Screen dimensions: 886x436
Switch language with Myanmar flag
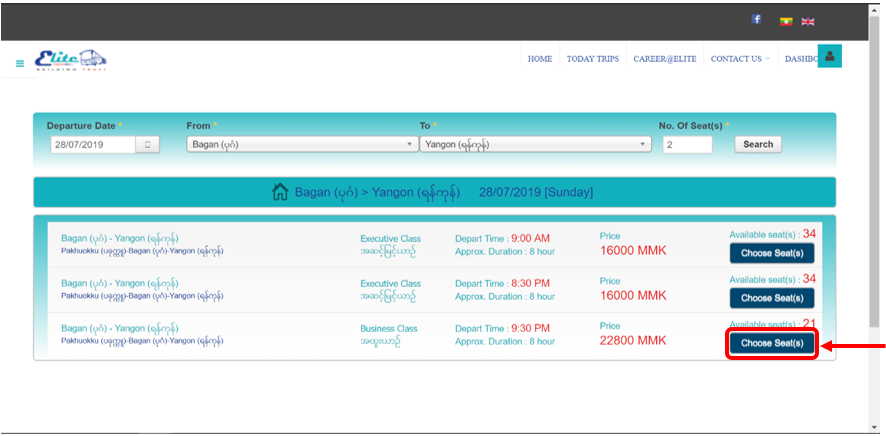tap(787, 20)
